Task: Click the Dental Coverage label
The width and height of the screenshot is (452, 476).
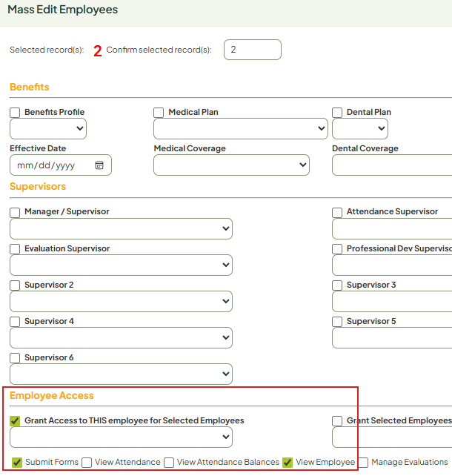Action: click(x=365, y=148)
